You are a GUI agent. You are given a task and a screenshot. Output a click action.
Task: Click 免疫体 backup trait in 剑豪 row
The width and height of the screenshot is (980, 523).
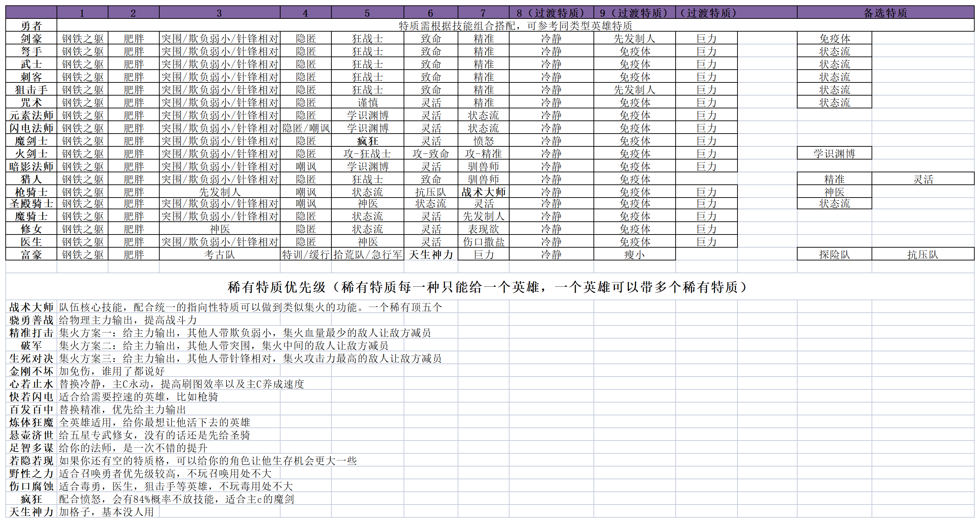click(x=834, y=38)
